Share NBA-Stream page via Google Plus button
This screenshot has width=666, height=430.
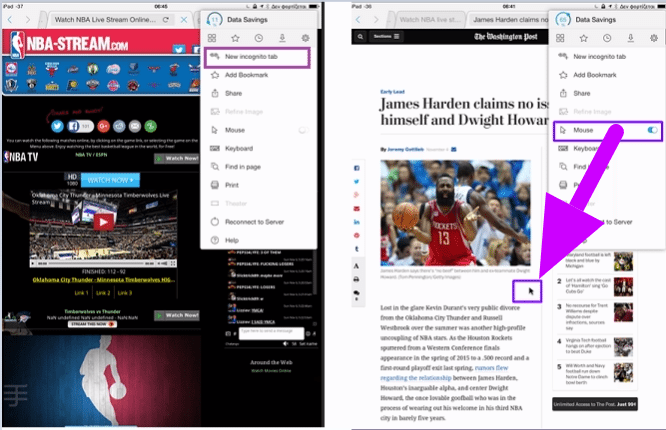click(x=103, y=126)
